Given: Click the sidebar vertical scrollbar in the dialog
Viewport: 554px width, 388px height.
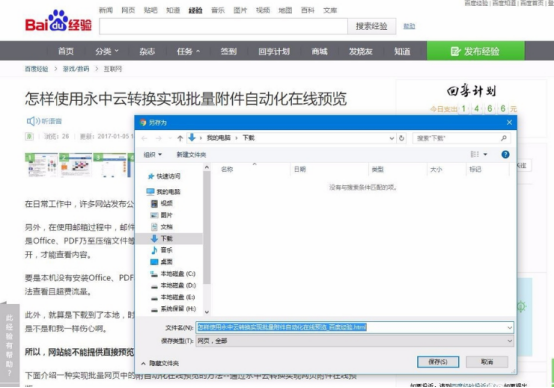Looking at the screenshot, I should tap(207, 227).
